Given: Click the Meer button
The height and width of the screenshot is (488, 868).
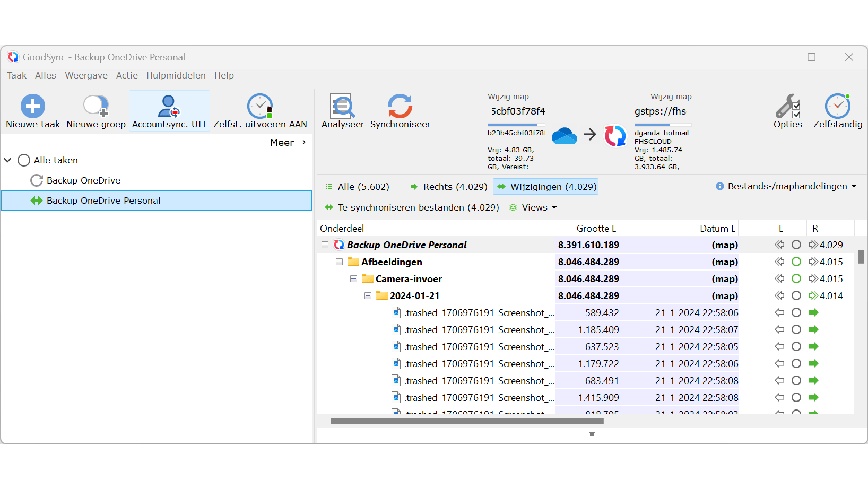Looking at the screenshot, I should 288,143.
